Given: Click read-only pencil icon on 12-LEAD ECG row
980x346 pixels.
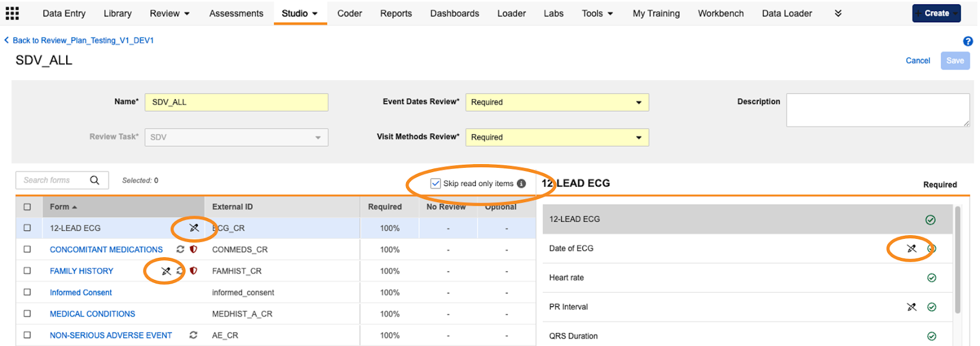Looking at the screenshot, I should 194,228.
